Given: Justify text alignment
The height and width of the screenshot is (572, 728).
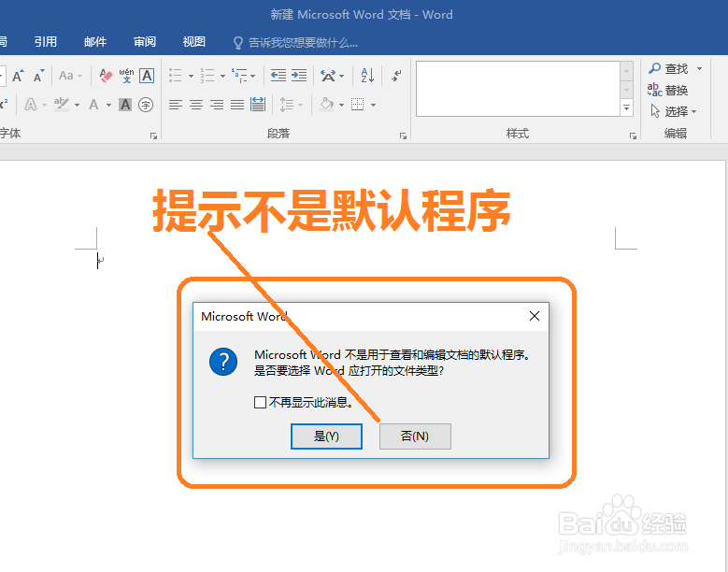Looking at the screenshot, I should [237, 105].
